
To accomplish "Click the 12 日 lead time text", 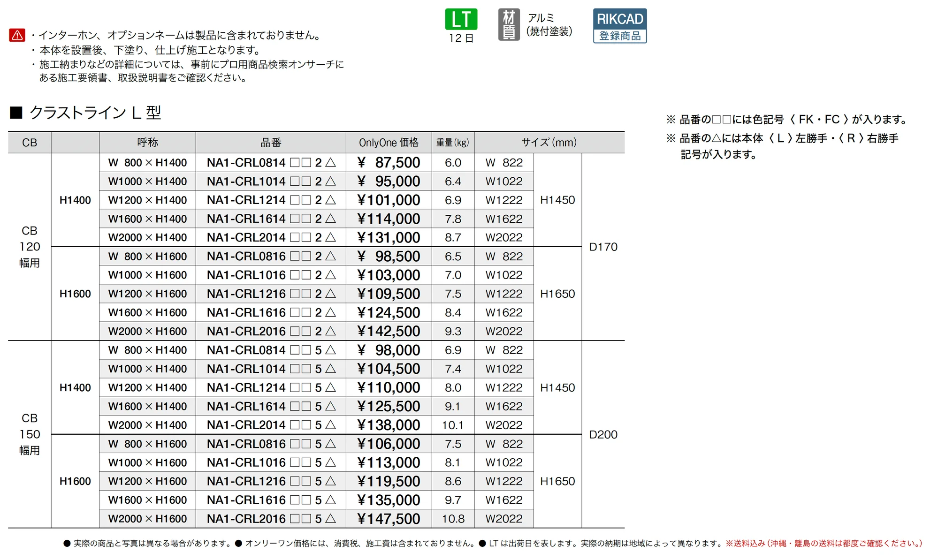I will coord(461,38).
